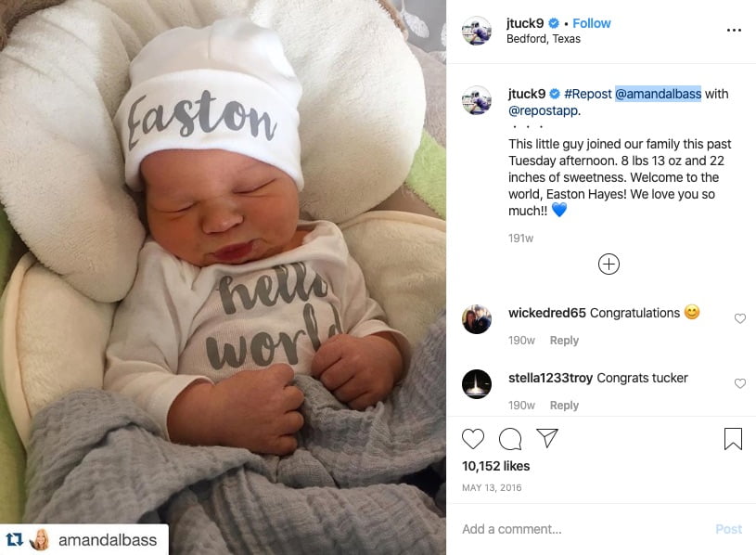Click the #Repost hashtag

(x=588, y=94)
